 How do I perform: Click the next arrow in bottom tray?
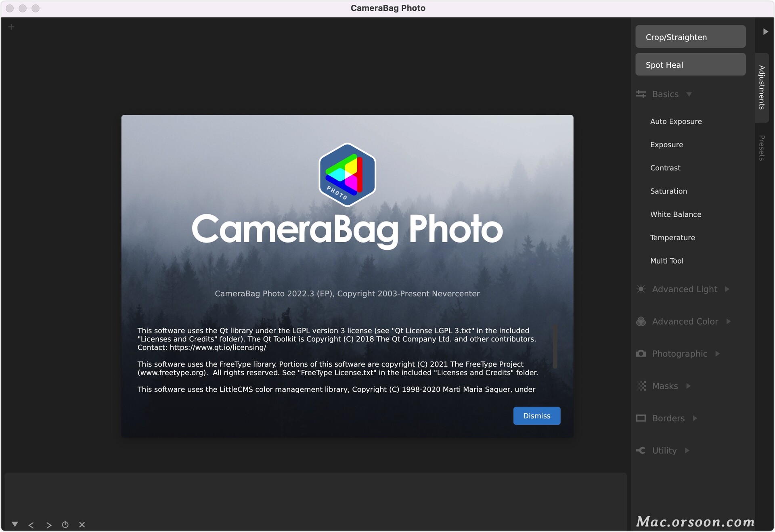[x=49, y=525]
